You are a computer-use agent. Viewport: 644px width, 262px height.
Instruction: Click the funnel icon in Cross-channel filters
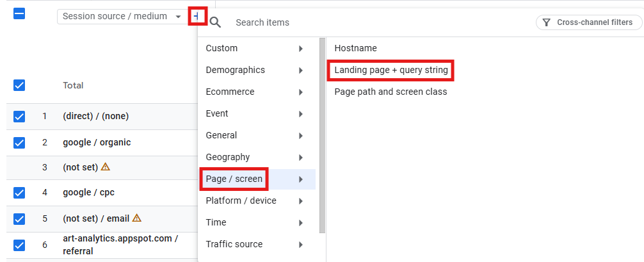(x=546, y=22)
